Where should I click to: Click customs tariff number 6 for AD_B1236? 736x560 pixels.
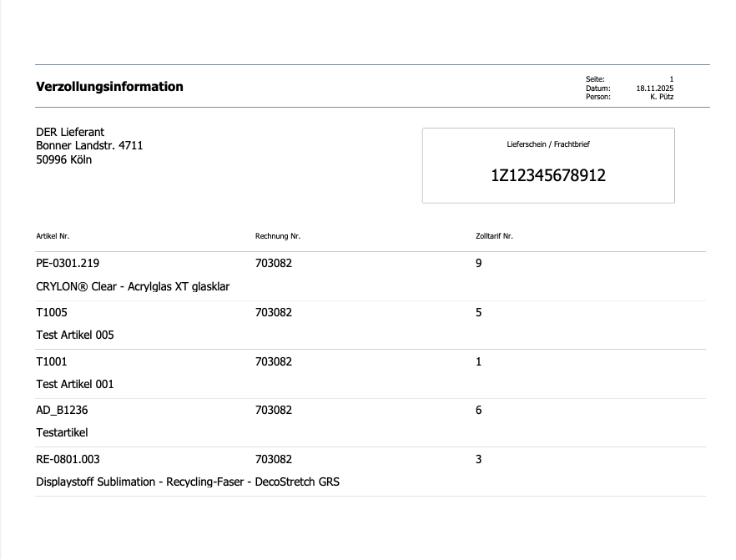point(479,410)
